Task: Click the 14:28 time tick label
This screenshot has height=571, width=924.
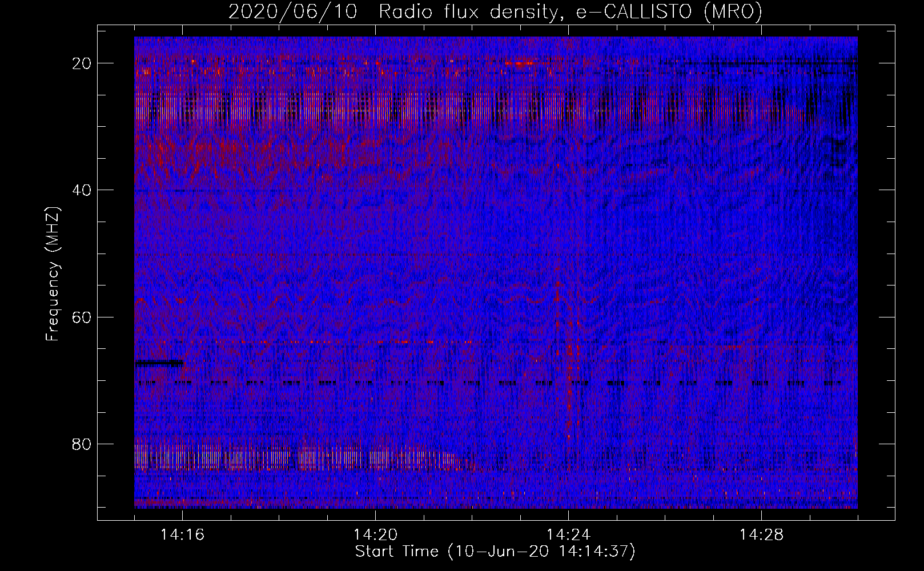Action: pyautogui.click(x=761, y=535)
